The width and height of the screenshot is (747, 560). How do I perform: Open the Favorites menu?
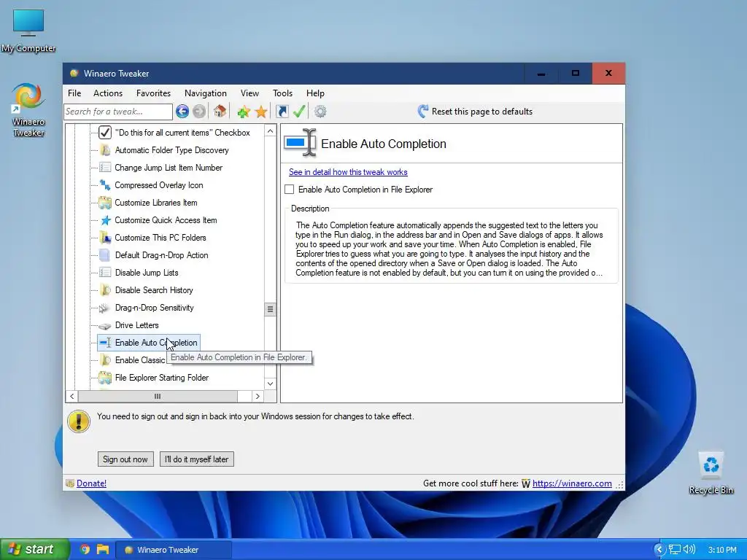153,93
